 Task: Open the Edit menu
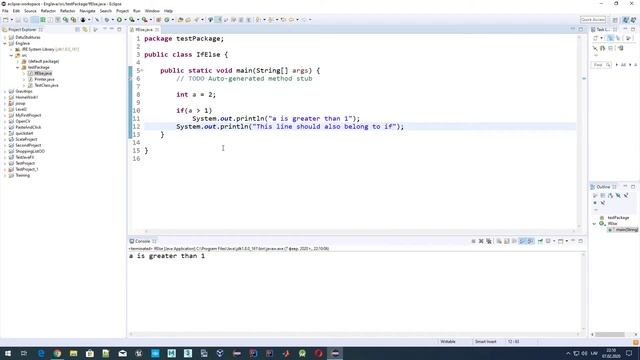(16, 11)
